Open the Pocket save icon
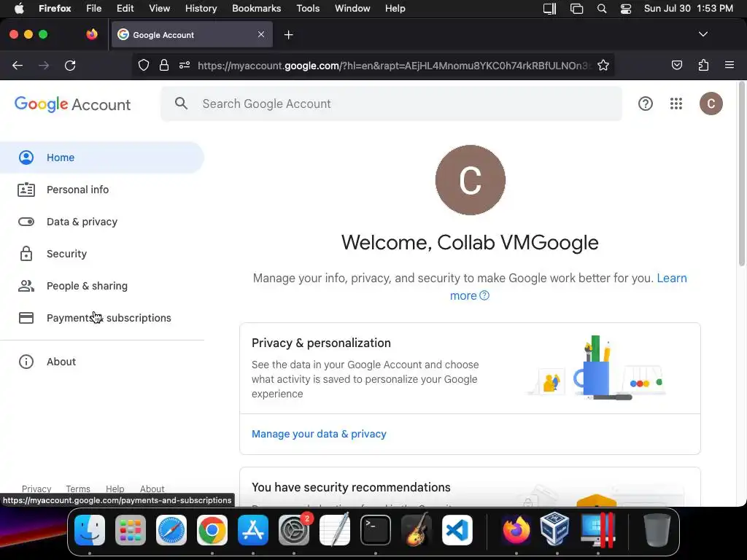The width and height of the screenshot is (747, 560). click(676, 65)
